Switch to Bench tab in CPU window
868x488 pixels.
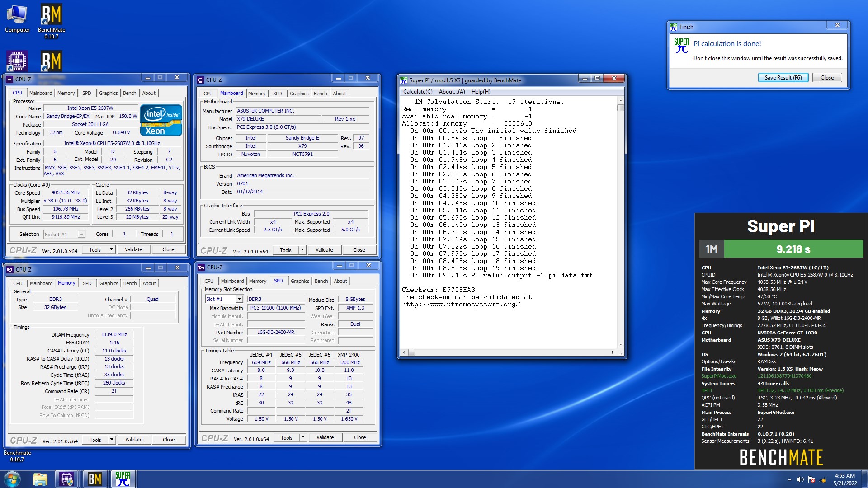[x=129, y=93]
